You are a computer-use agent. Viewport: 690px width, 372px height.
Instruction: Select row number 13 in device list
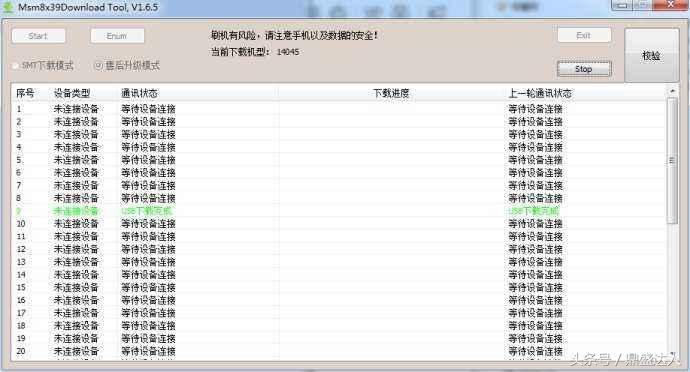pyautogui.click(x=338, y=262)
